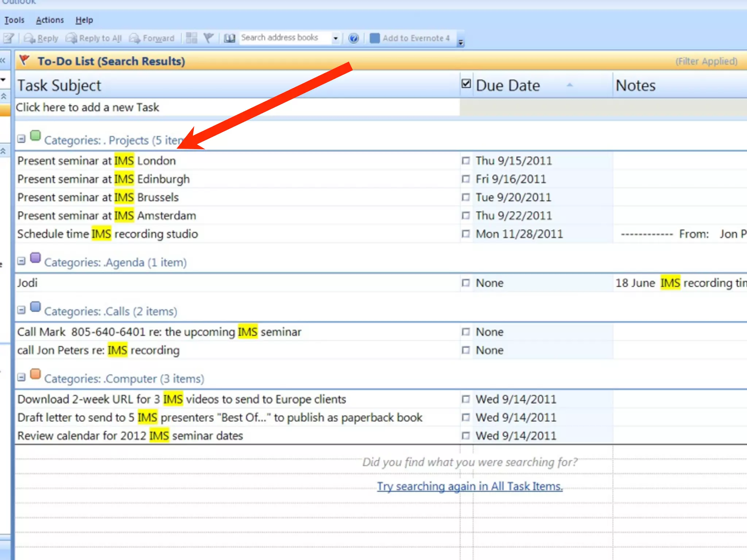
Task: Open the Tools menu
Action: pyautogui.click(x=15, y=20)
